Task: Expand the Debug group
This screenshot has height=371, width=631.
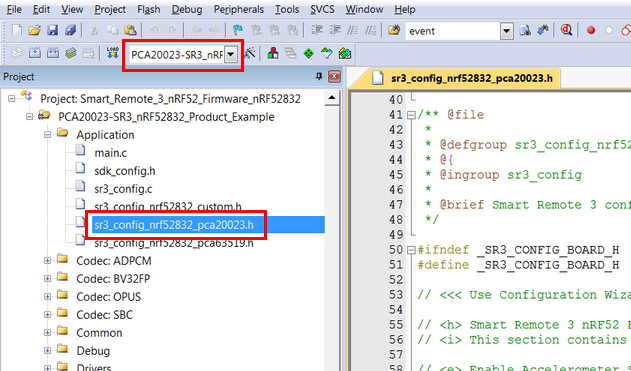Action: [47, 350]
